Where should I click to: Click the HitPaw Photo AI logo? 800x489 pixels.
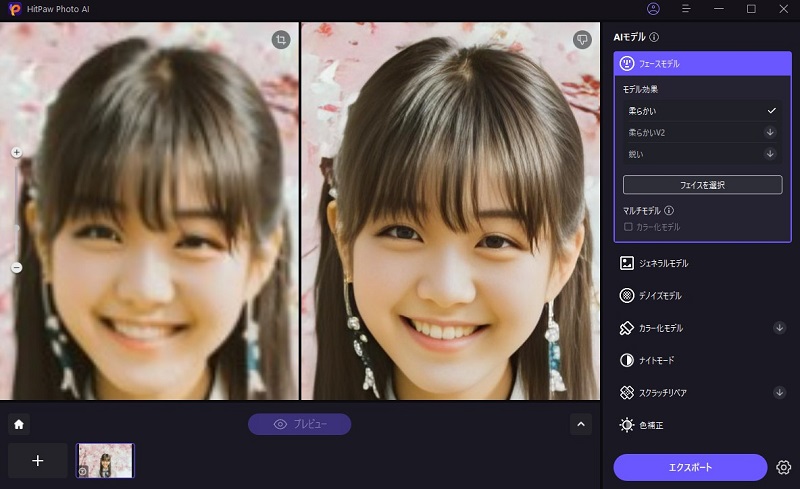click(15, 9)
